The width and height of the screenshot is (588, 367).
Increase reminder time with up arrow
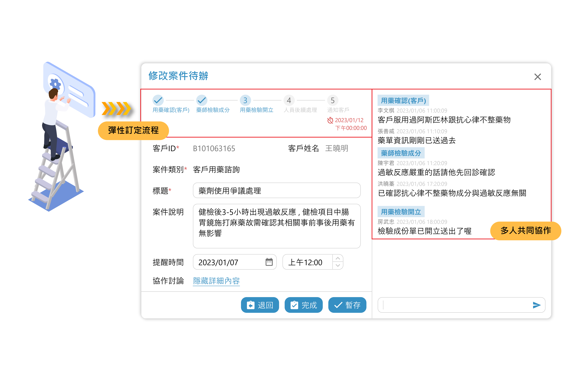click(338, 258)
